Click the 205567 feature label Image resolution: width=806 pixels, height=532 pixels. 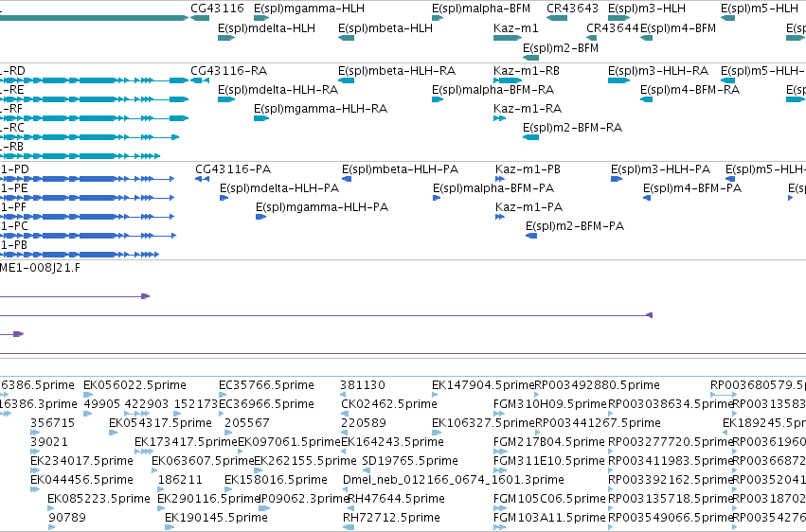point(247,423)
